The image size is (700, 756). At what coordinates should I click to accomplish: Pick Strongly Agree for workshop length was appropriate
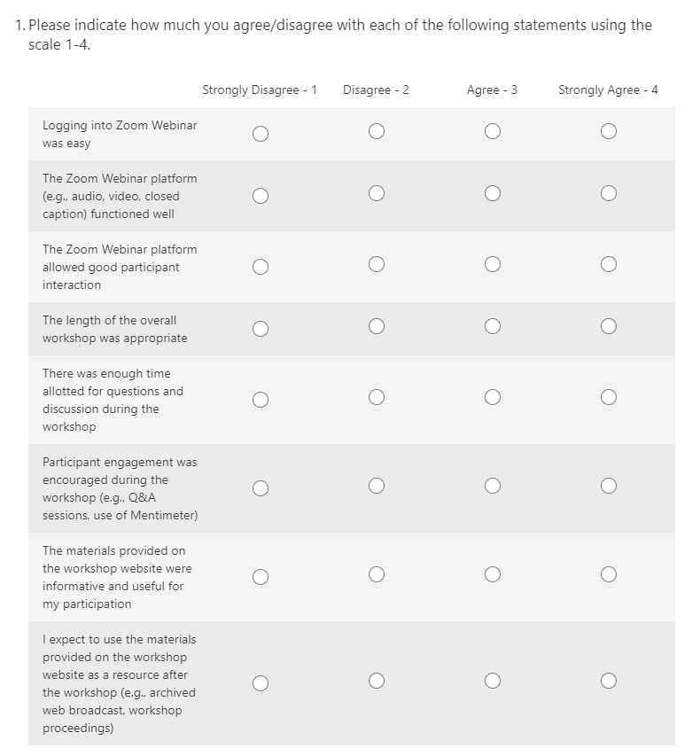pos(608,326)
